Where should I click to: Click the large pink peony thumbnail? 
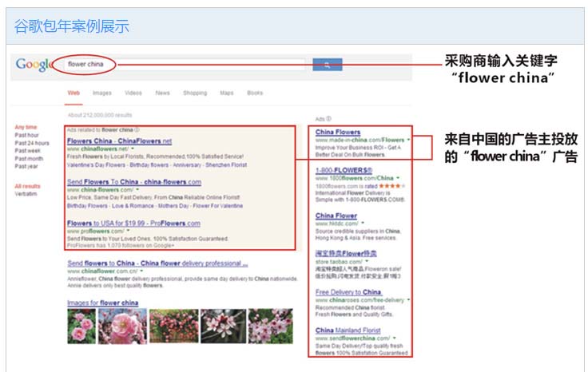click(x=122, y=326)
